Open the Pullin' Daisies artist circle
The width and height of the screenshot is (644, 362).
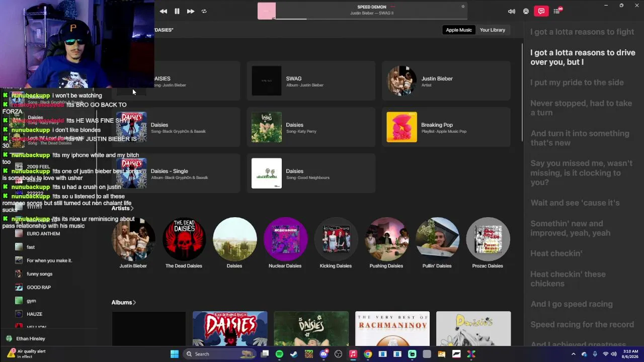(x=437, y=239)
